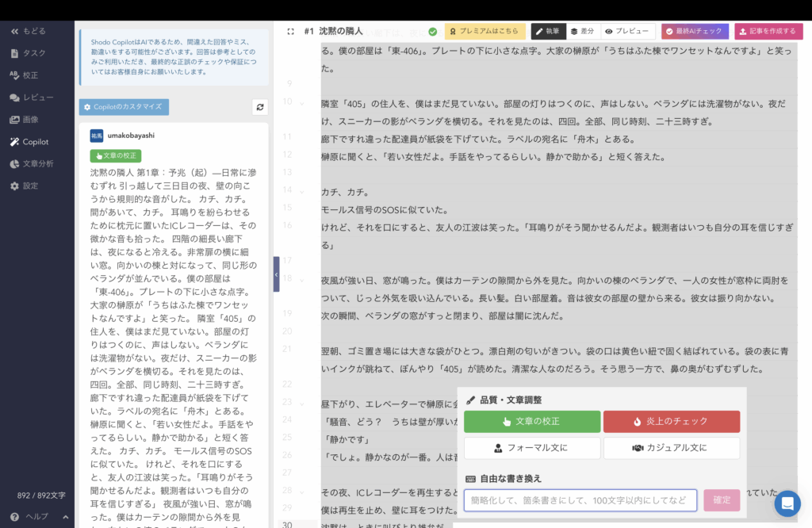The image size is (812, 528).
Task: Open タスク in the sidebar
Action: tap(29, 53)
